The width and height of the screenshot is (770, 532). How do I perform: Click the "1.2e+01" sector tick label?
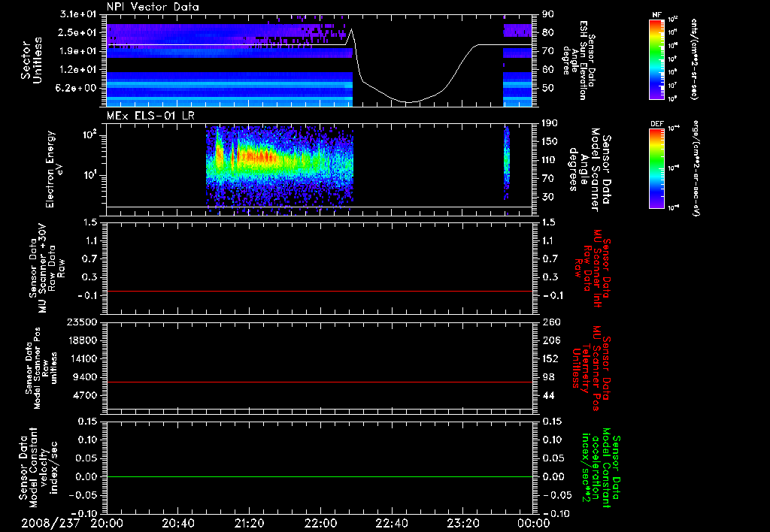pyautogui.click(x=77, y=70)
